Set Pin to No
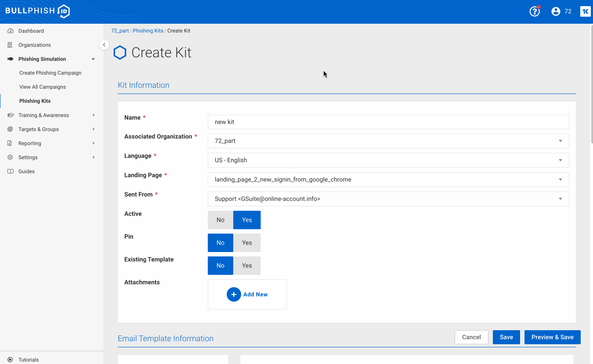Image resolution: width=593 pixels, height=364 pixels. [221, 243]
